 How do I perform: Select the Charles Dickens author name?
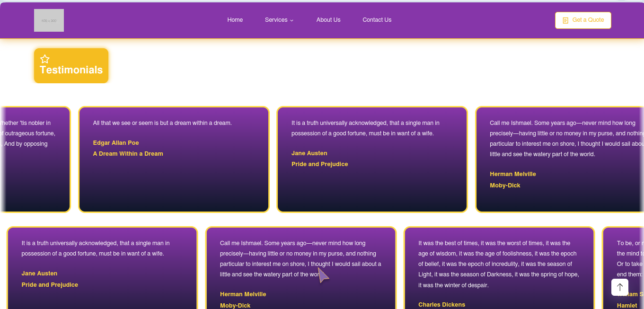tap(442, 305)
